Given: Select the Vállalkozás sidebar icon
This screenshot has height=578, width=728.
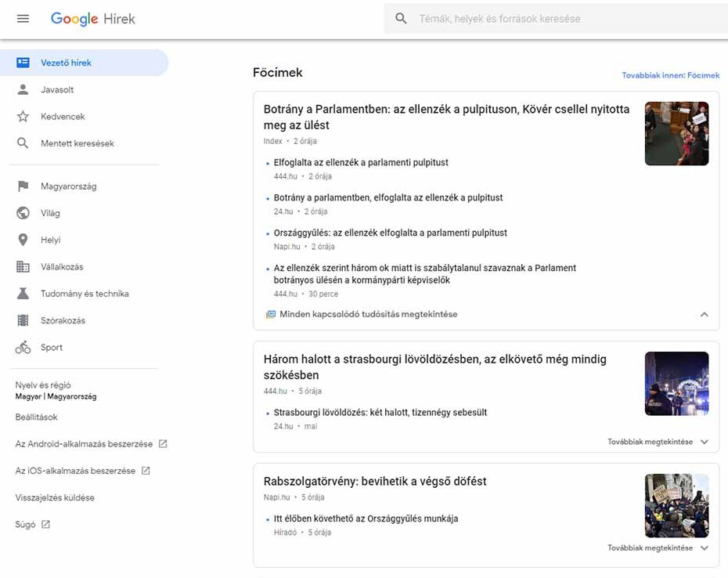Looking at the screenshot, I should tap(23, 266).
